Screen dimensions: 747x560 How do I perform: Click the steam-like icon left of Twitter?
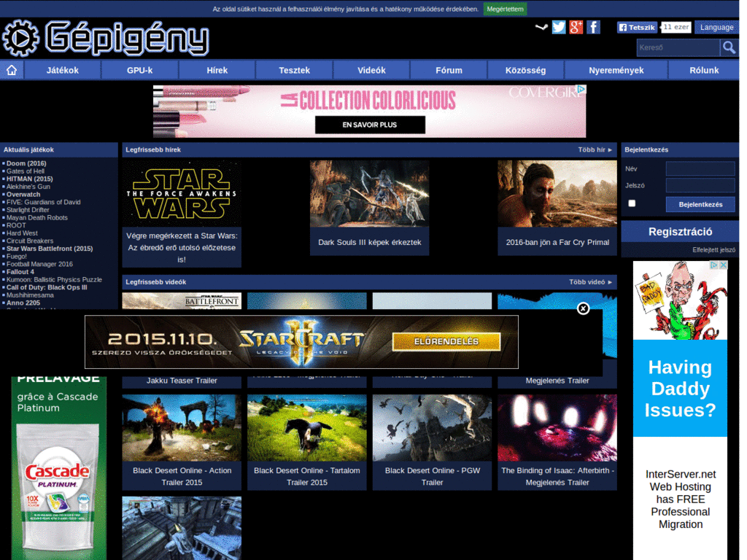541,27
